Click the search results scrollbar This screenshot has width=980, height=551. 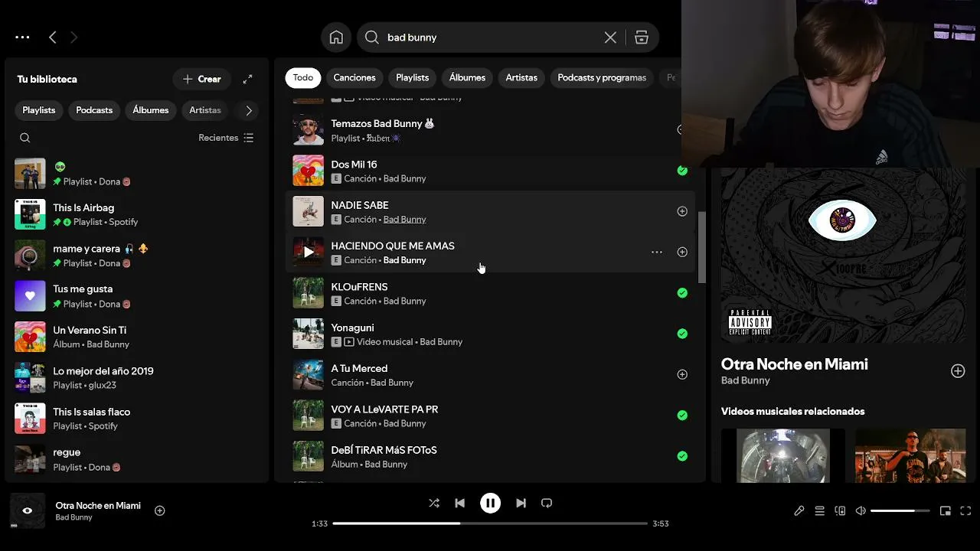701,246
